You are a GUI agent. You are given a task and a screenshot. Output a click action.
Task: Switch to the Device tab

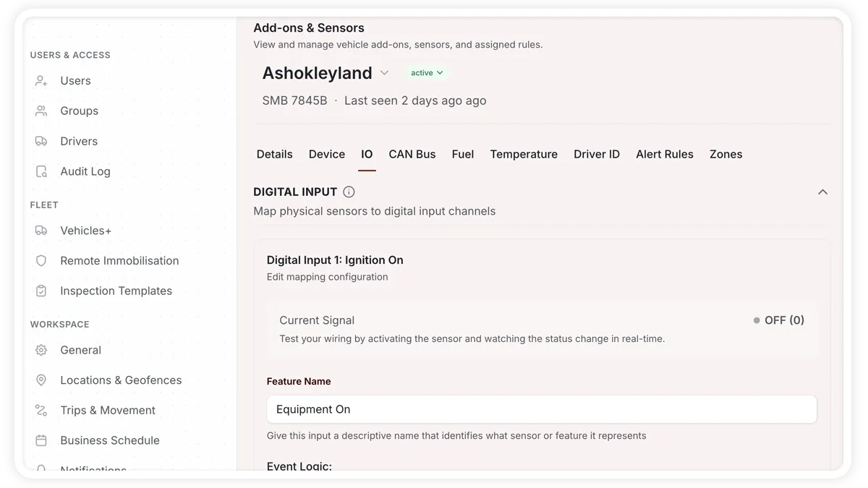[327, 154]
